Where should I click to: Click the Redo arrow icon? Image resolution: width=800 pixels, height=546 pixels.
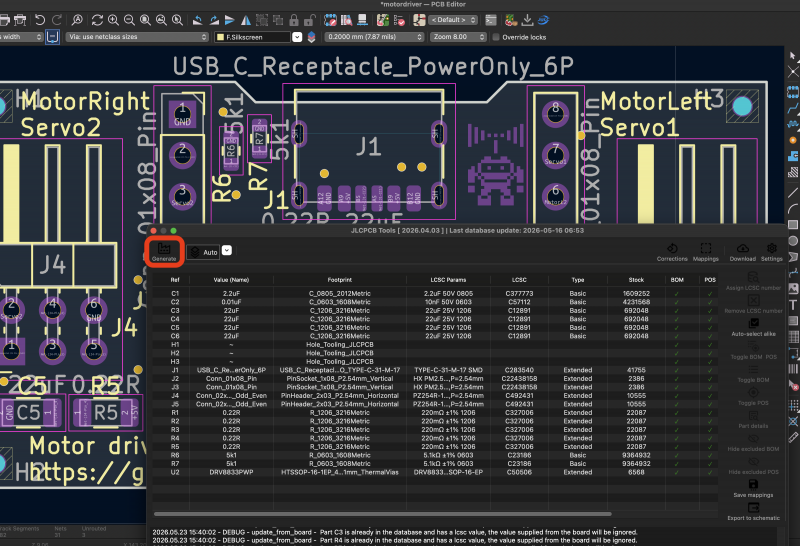[57, 20]
